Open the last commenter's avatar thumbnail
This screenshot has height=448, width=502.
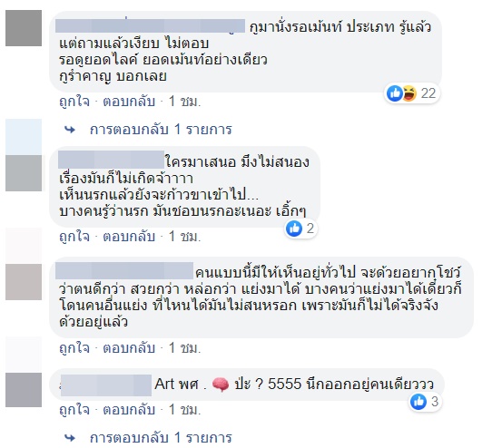24,390
